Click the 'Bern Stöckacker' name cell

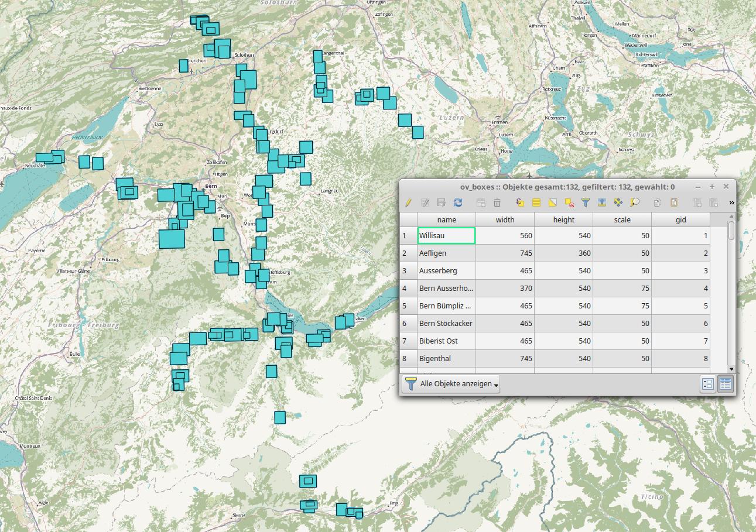[x=446, y=324]
